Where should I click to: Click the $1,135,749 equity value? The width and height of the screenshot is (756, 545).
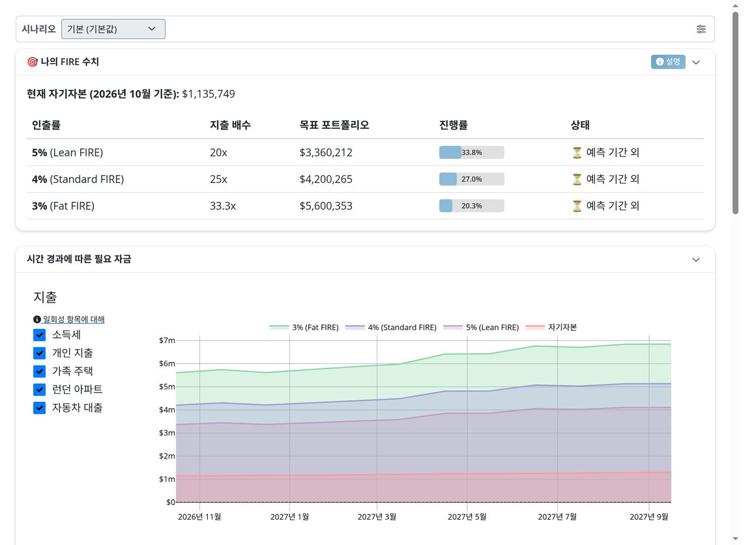(209, 94)
